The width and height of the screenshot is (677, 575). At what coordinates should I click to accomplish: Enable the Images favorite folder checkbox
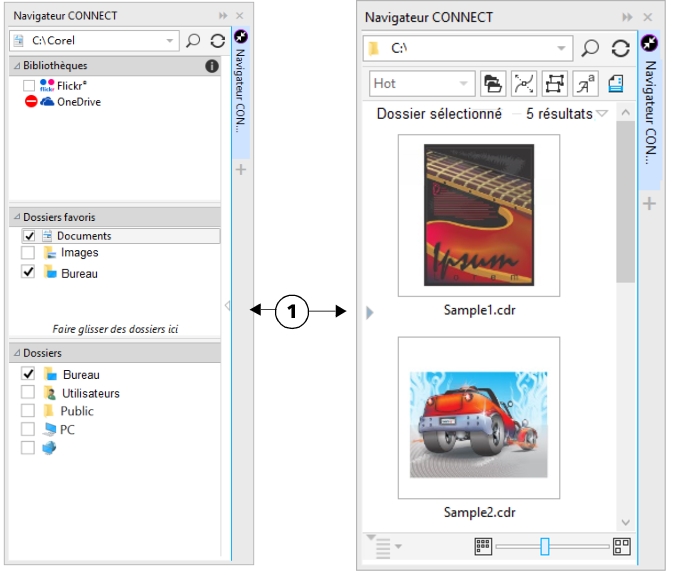(x=29, y=254)
